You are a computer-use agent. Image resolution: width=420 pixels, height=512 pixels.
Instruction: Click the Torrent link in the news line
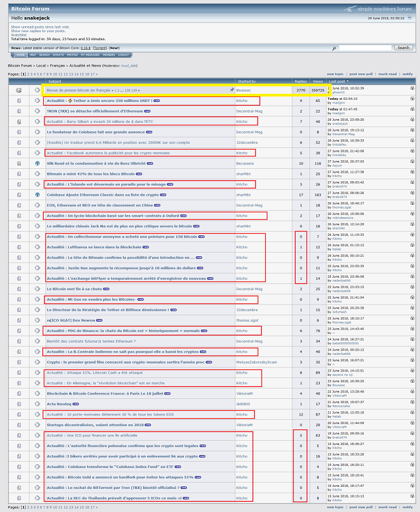(x=100, y=48)
